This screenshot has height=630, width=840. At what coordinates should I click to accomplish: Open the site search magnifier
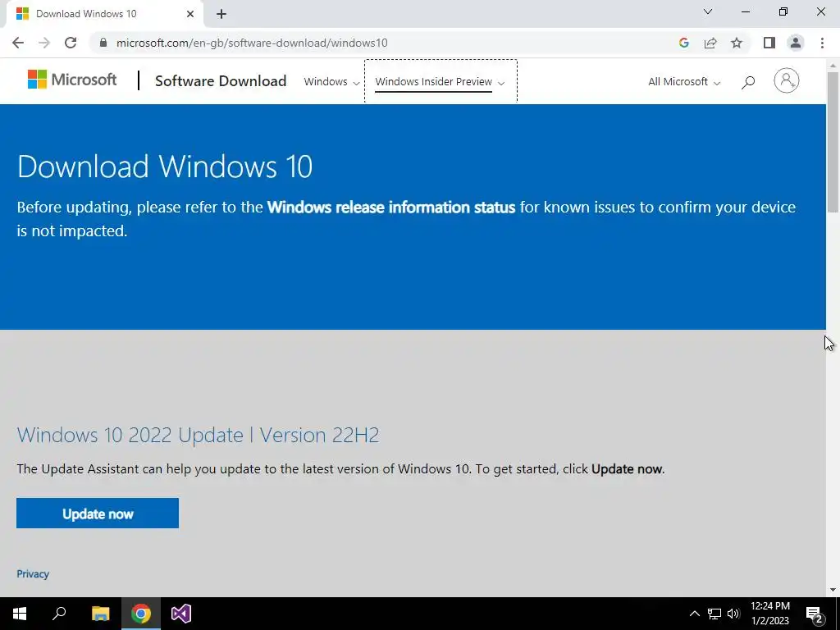coord(748,81)
